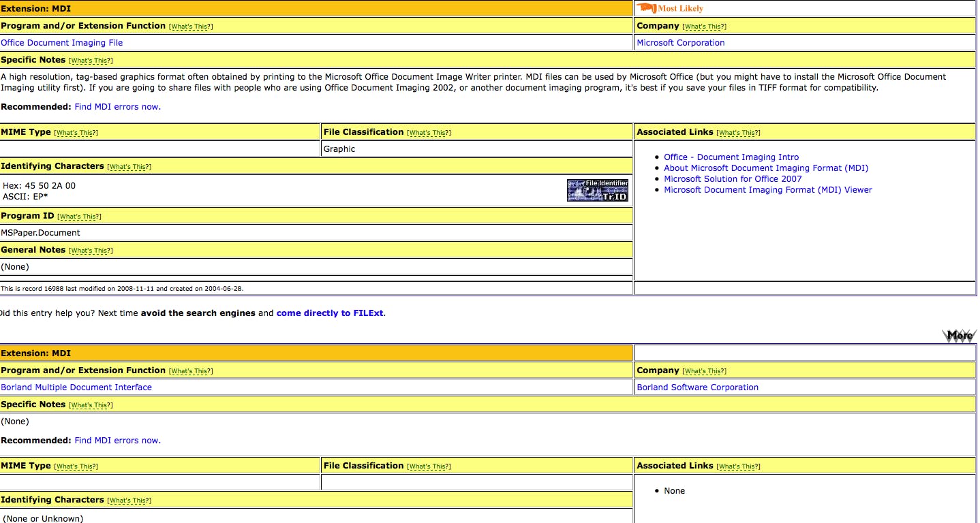Viewport: 980px width, 523px height.
Task: Open Borland Software Corporation link
Action: coord(697,387)
